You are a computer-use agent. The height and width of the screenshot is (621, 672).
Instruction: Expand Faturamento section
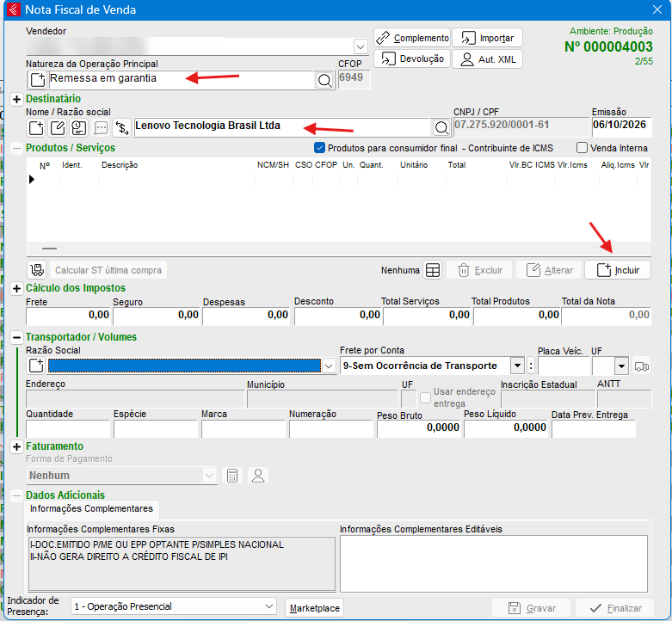coord(16,447)
